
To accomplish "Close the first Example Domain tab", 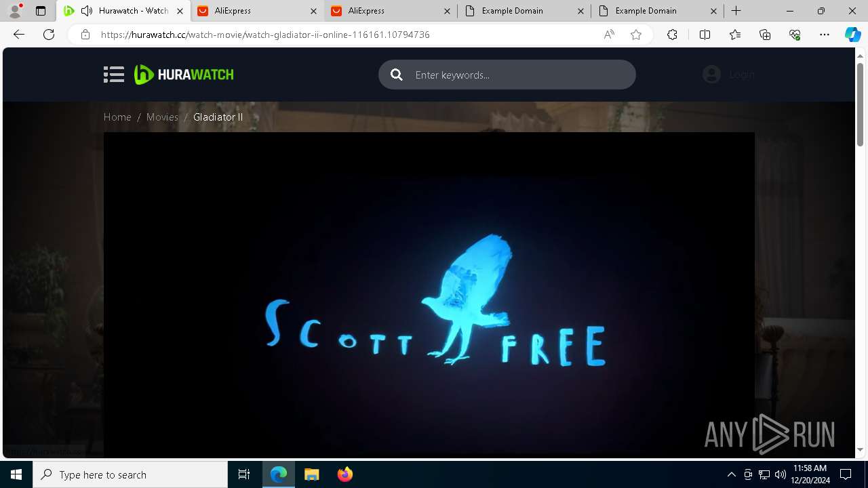I will click(x=580, y=11).
